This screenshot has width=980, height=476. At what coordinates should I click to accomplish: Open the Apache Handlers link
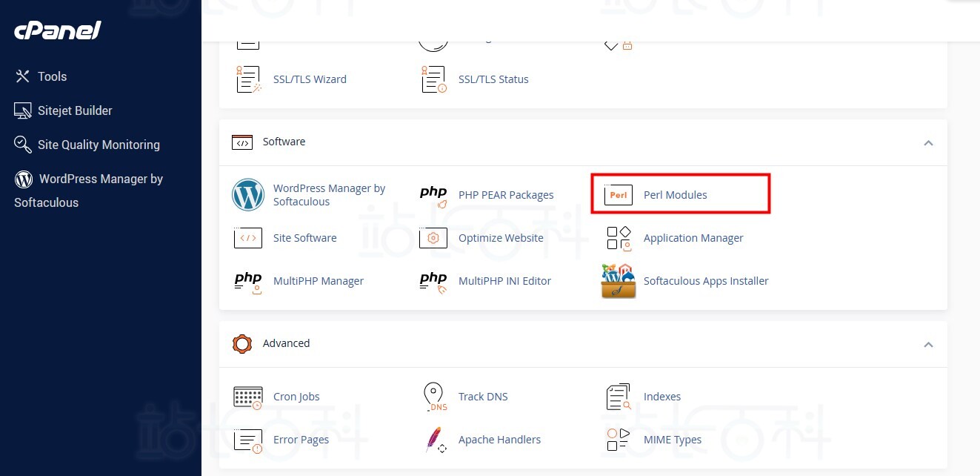coord(499,440)
